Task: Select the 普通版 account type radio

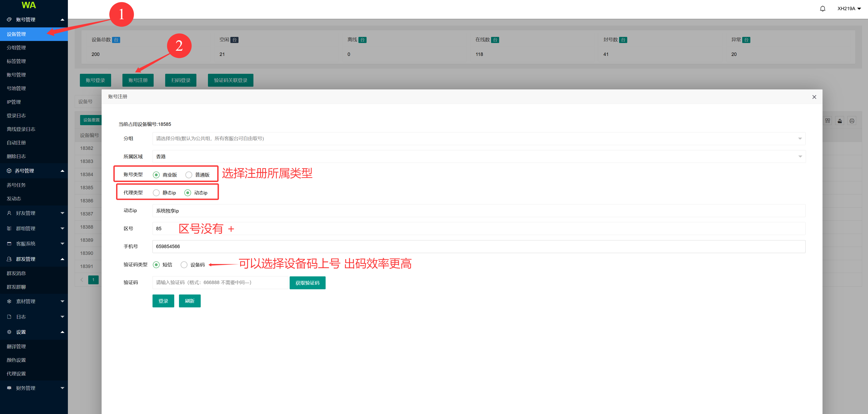Action: click(189, 175)
